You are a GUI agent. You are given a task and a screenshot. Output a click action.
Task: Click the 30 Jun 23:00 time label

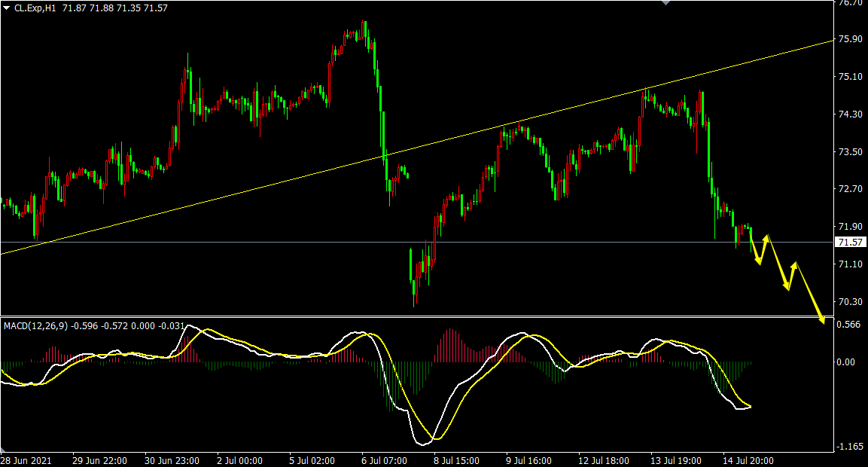tap(172, 461)
